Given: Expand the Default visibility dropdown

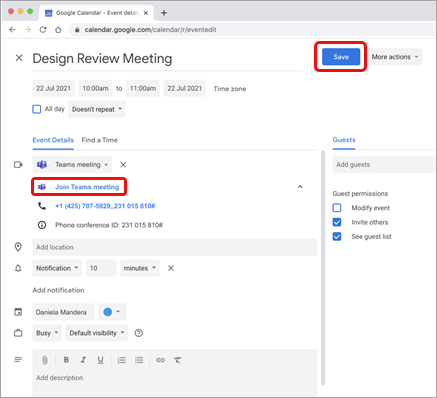Looking at the screenshot, I should click(97, 333).
